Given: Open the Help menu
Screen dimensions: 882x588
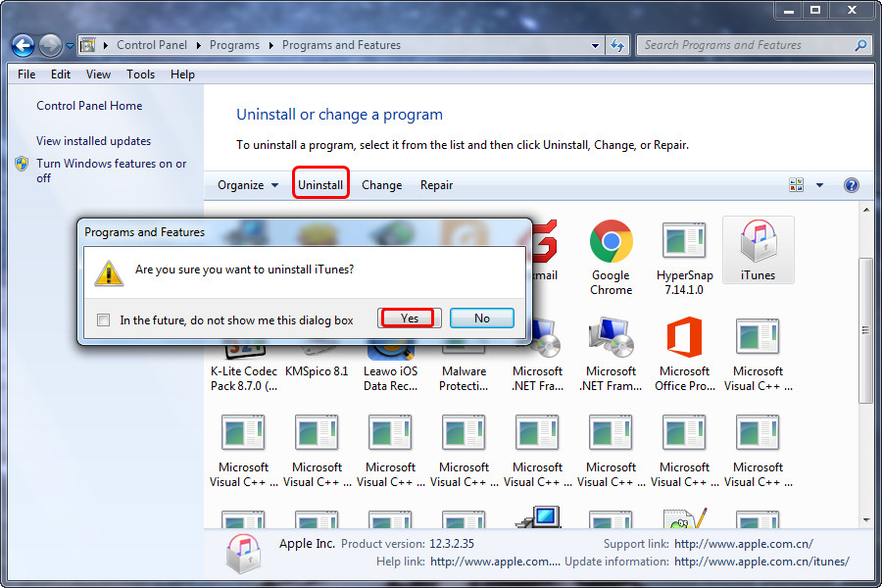Looking at the screenshot, I should click(x=182, y=74).
